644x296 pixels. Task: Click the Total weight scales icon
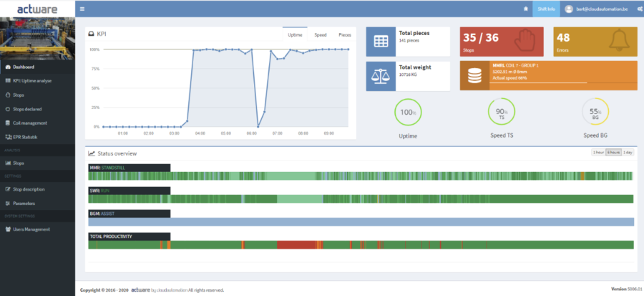click(x=381, y=75)
